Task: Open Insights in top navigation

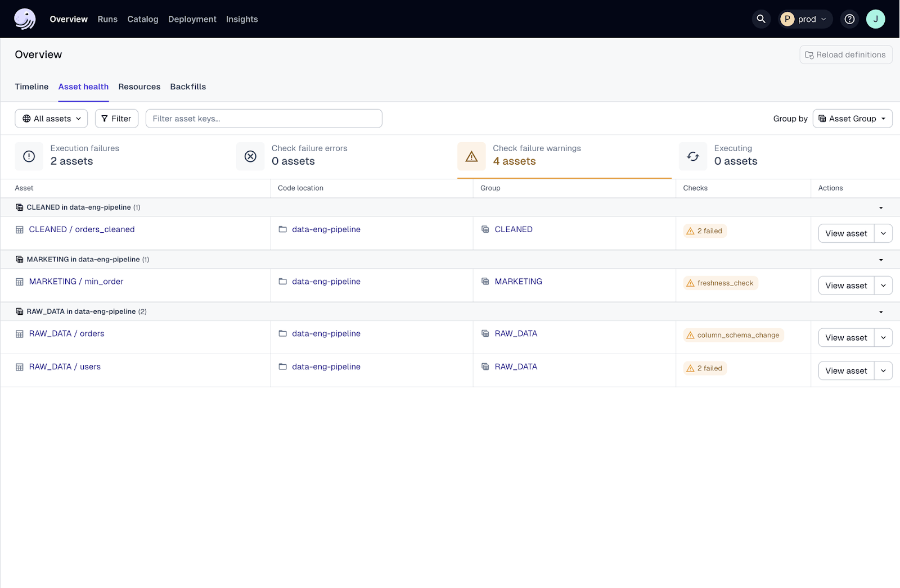Action: coord(242,19)
